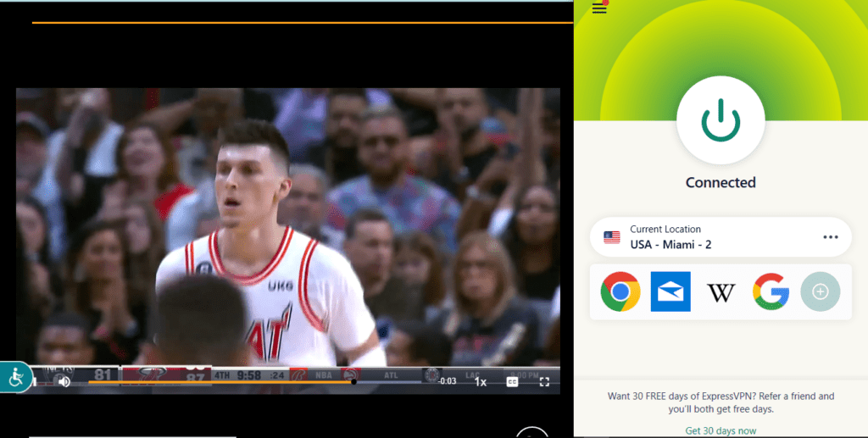
Task: Open the Wikipedia shortcut
Action: 721,293
